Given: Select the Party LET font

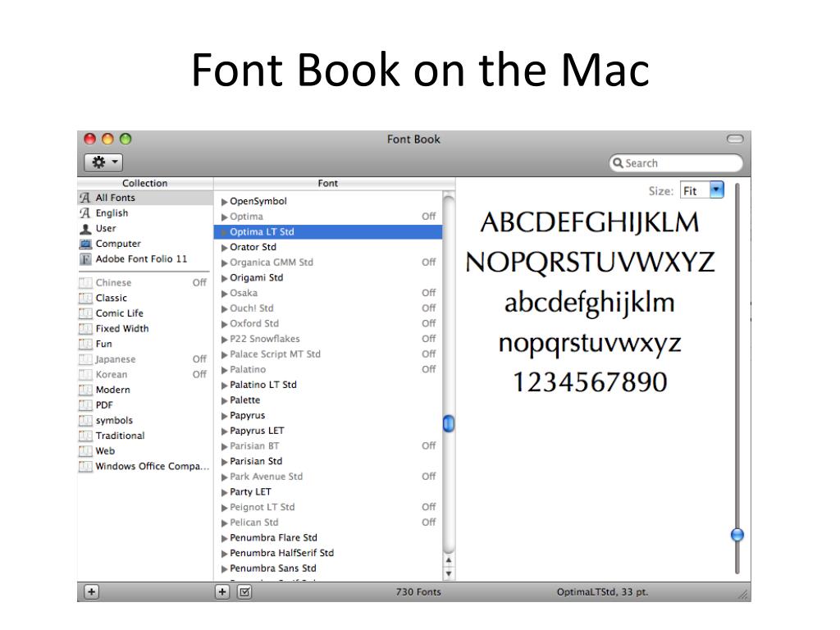Looking at the screenshot, I should 328,492.
